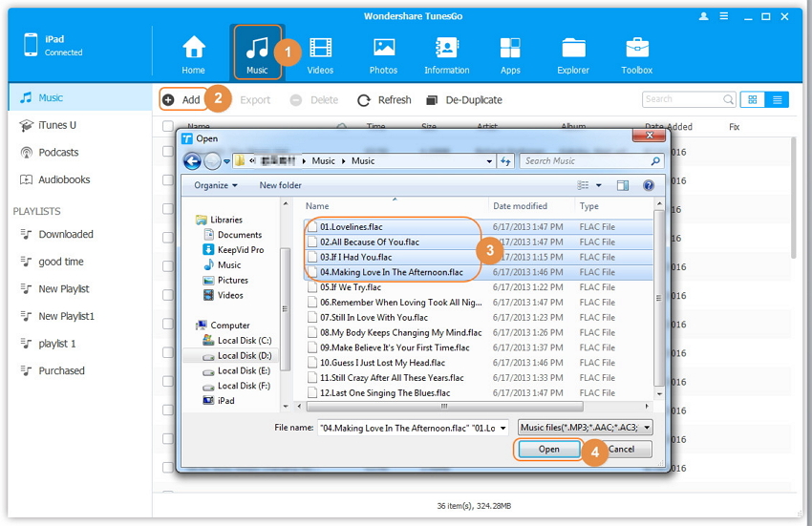
Task: Open the Toolbox icon
Action: tap(637, 49)
